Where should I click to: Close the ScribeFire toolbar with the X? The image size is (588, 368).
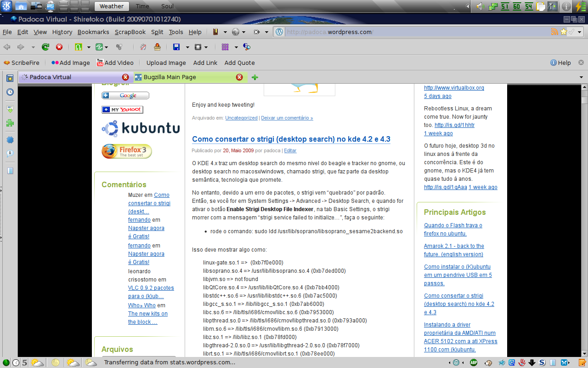581,63
